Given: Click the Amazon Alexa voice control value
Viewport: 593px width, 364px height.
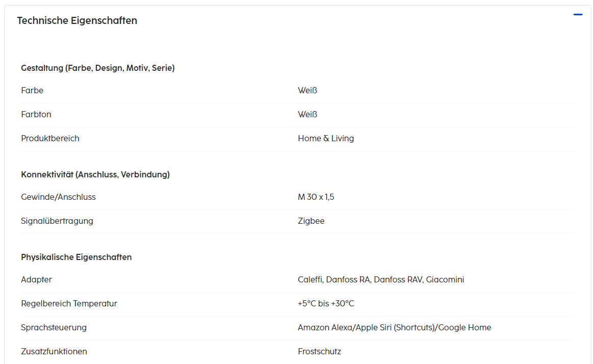Looking at the screenshot, I should coord(394,327).
